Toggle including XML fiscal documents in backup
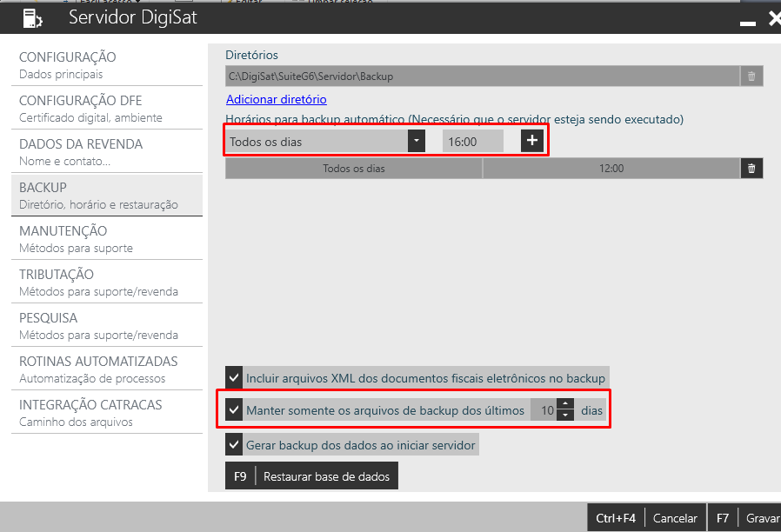The height and width of the screenshot is (532, 781). tap(234, 378)
